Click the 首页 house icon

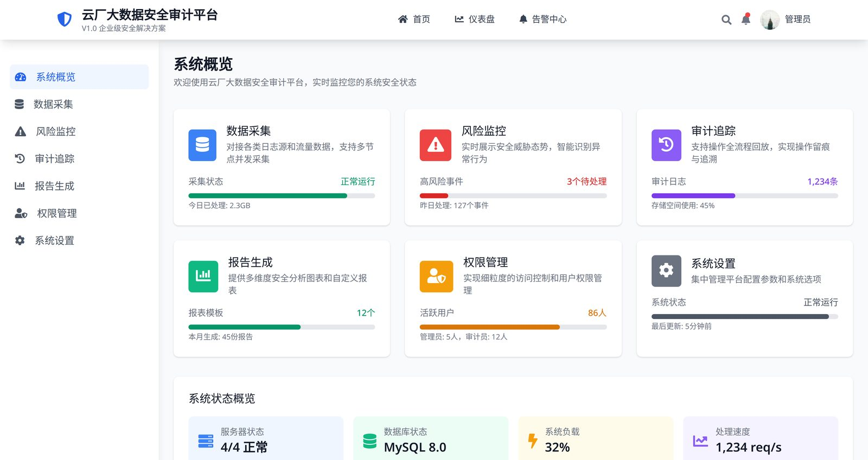pyautogui.click(x=403, y=20)
